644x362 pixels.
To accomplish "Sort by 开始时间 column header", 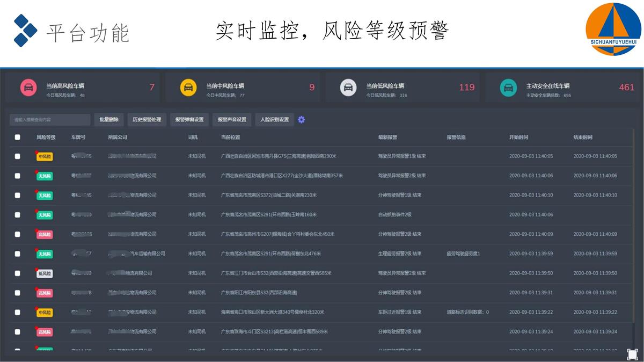I will pyautogui.click(x=519, y=137).
